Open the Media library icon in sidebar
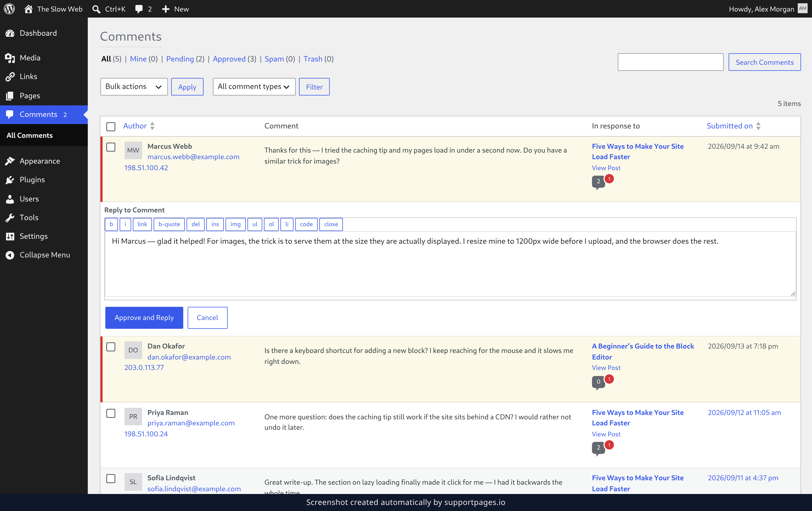Screen dimensions: 812x511 click(10, 58)
